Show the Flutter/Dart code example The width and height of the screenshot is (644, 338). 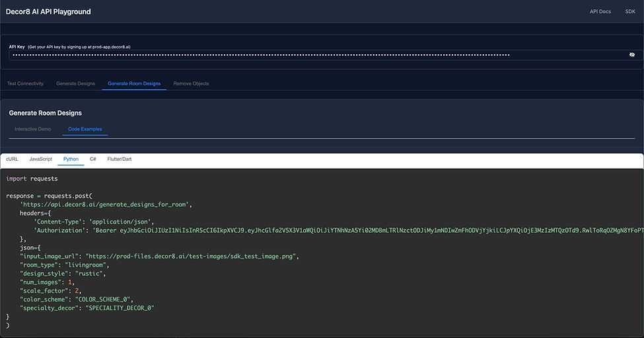coord(120,159)
